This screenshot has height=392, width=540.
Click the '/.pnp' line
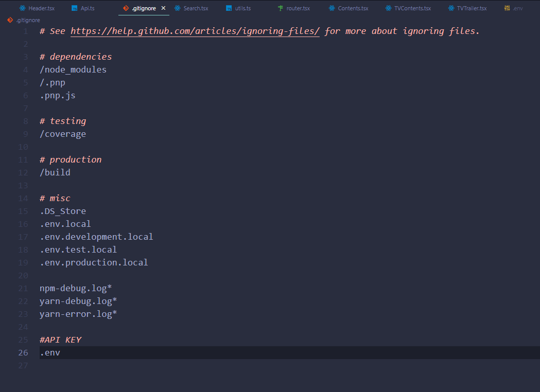tap(53, 83)
